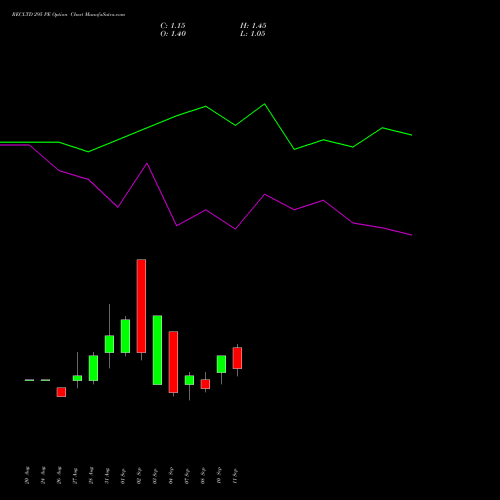Click the tallest green candlestick
The image size is (500, 500).
pyautogui.click(x=157, y=350)
